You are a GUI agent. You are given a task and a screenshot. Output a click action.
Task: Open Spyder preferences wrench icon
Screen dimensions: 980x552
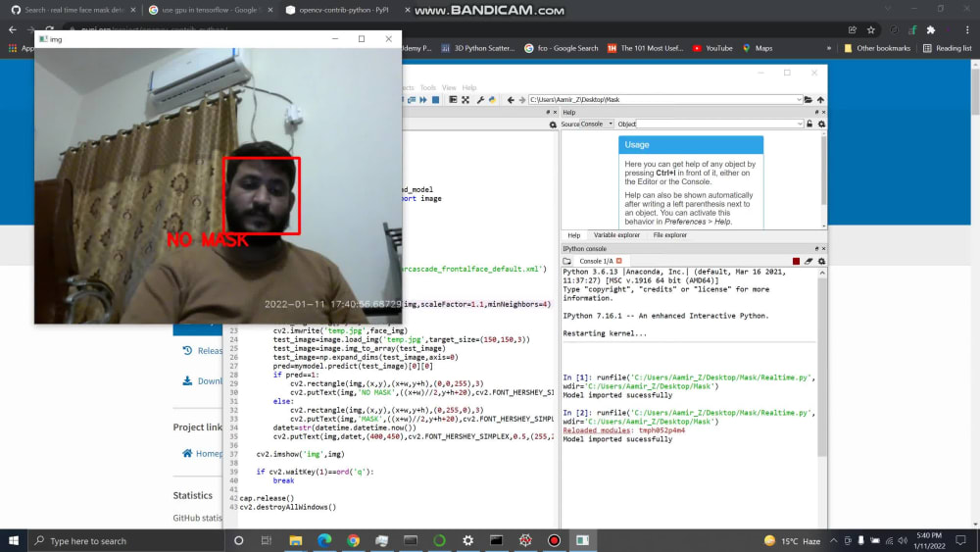pos(480,99)
